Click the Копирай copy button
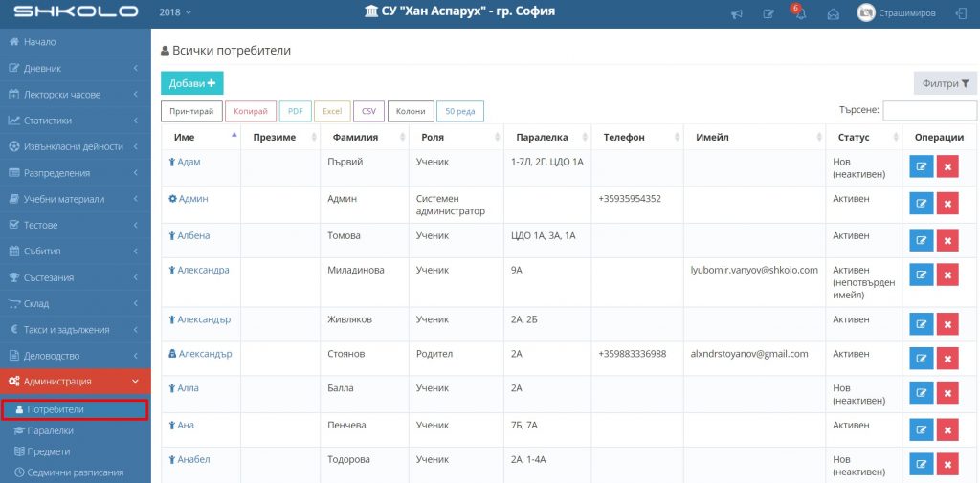The image size is (980, 483). [x=251, y=111]
